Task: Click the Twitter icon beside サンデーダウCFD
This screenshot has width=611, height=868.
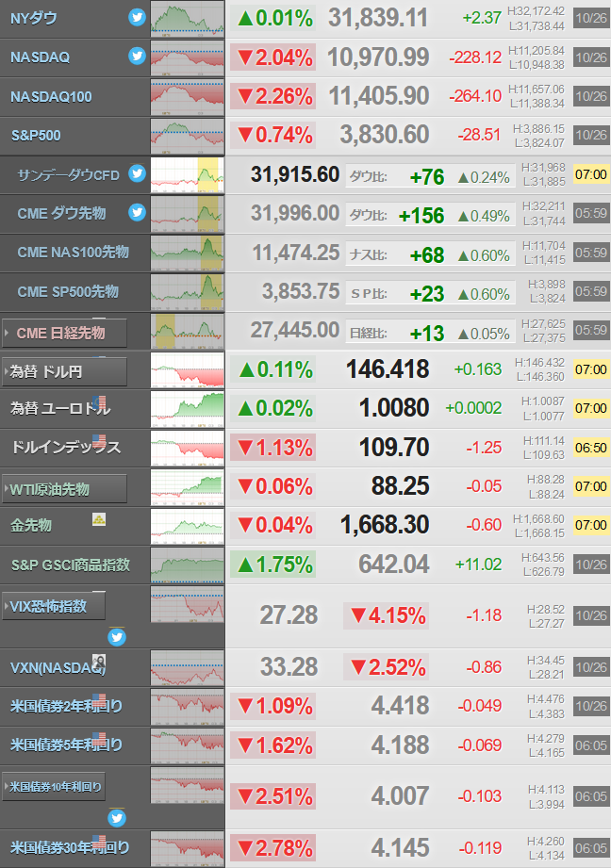Action: click(137, 173)
